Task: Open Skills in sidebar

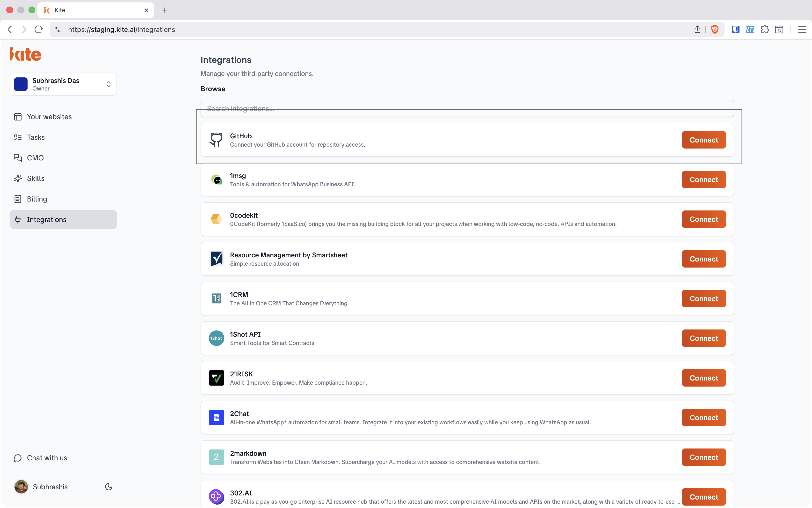Action: [63, 179]
